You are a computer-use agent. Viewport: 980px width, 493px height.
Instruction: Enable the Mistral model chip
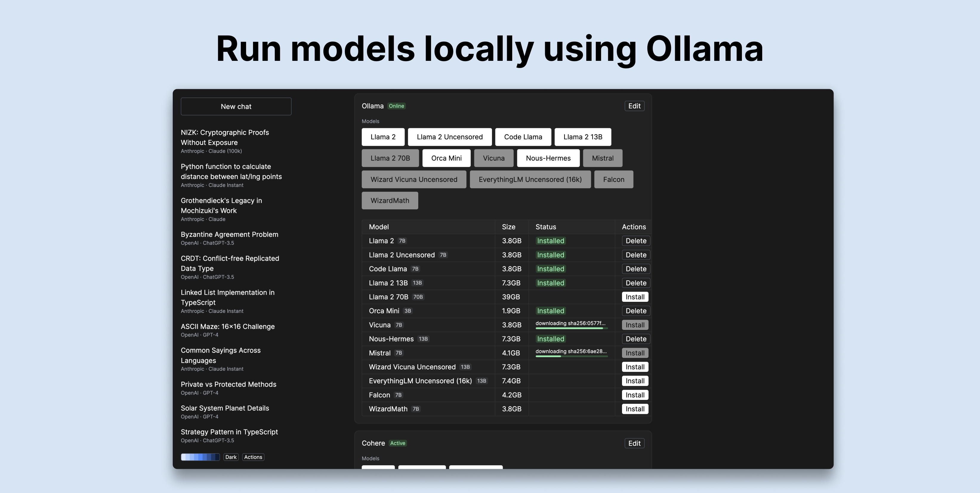pyautogui.click(x=602, y=158)
